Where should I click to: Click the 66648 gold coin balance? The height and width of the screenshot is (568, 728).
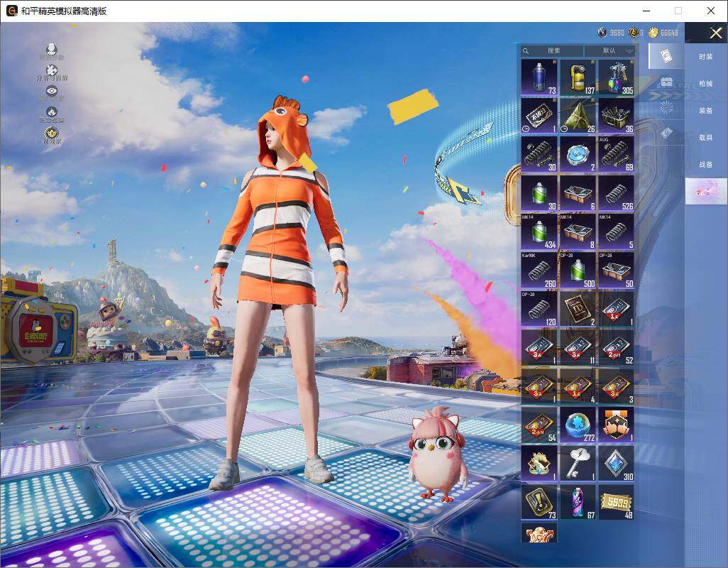point(664,33)
